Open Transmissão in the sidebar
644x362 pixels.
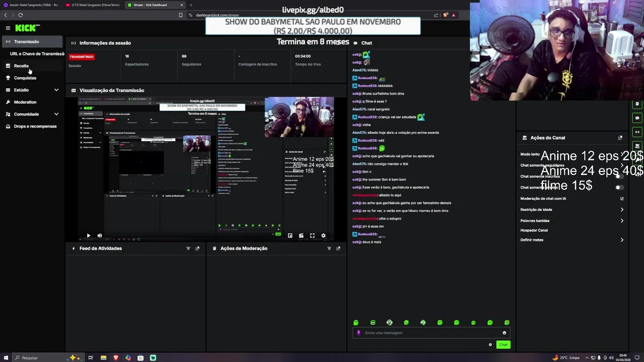[32, 42]
